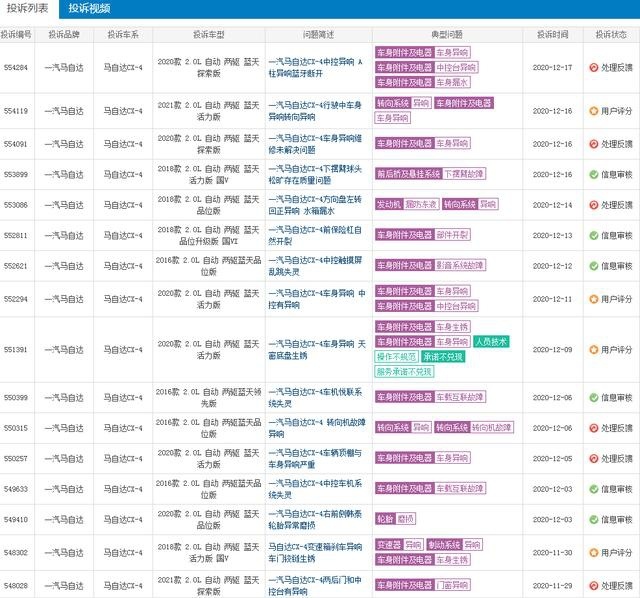
Task: Click the status icon for complaint 551391
Action: [593, 349]
